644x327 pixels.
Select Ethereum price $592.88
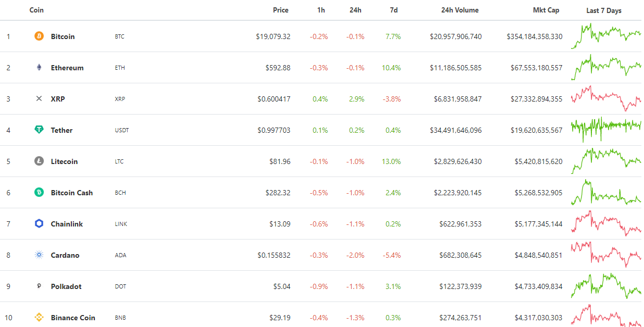(x=278, y=68)
